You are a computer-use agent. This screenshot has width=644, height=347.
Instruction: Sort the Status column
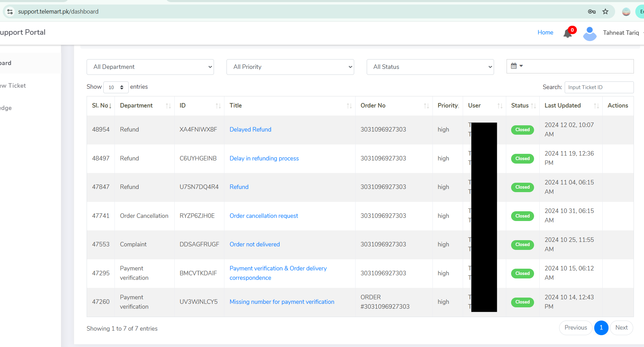(533, 106)
